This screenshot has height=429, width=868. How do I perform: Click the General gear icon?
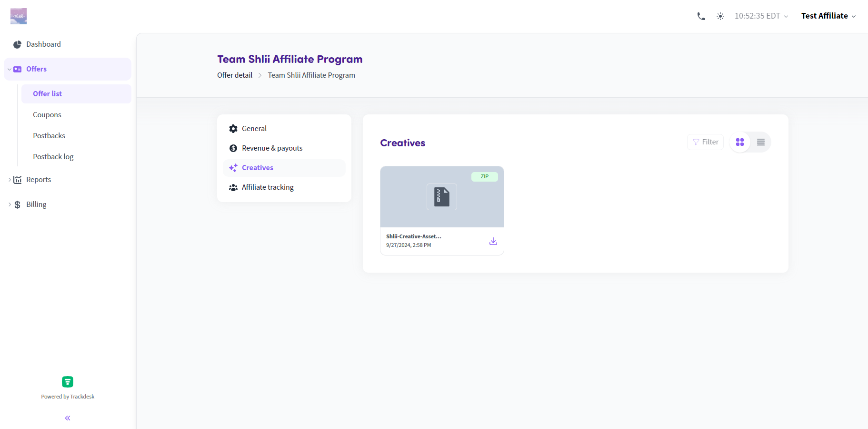pos(233,129)
